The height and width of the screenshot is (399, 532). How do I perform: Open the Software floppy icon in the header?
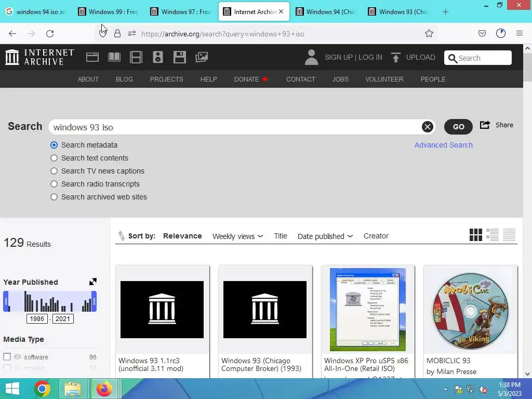tap(179, 57)
